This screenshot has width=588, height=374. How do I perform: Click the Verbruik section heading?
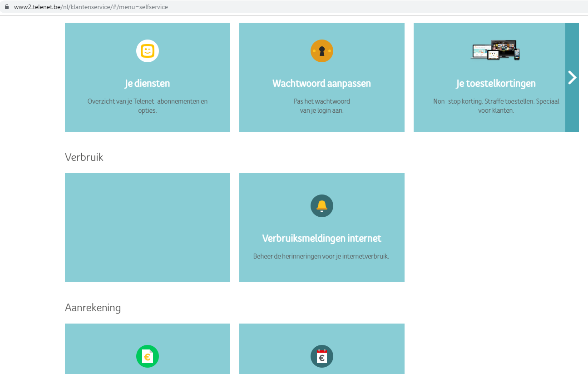click(x=84, y=157)
